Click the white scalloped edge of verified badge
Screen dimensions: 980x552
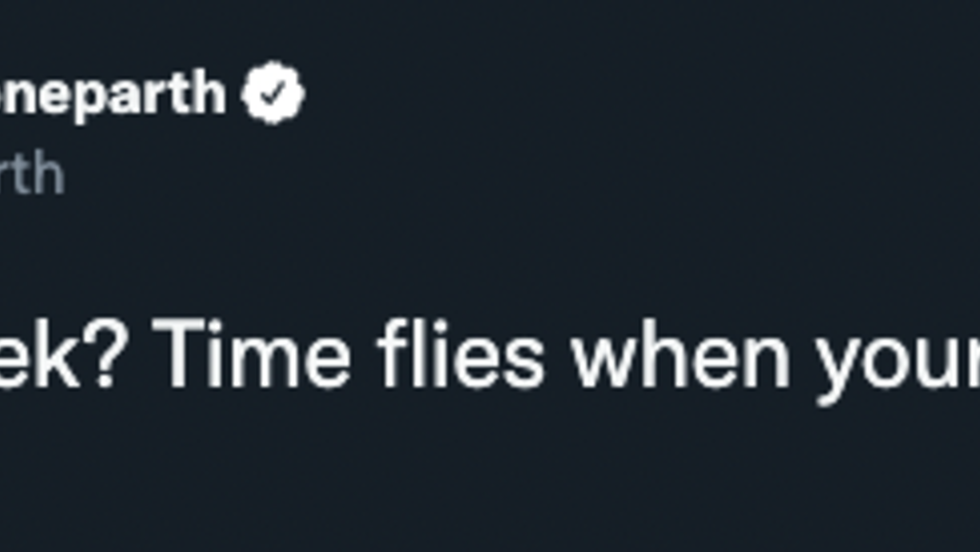[x=273, y=66]
